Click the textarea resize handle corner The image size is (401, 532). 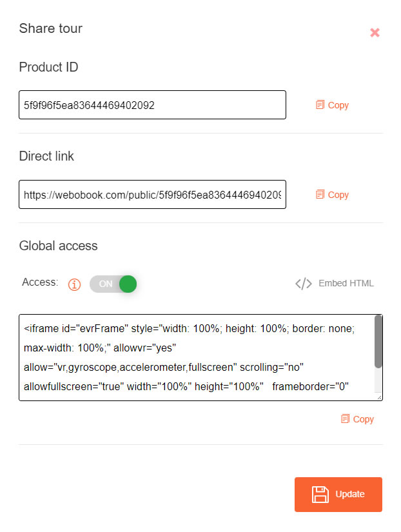[379, 397]
